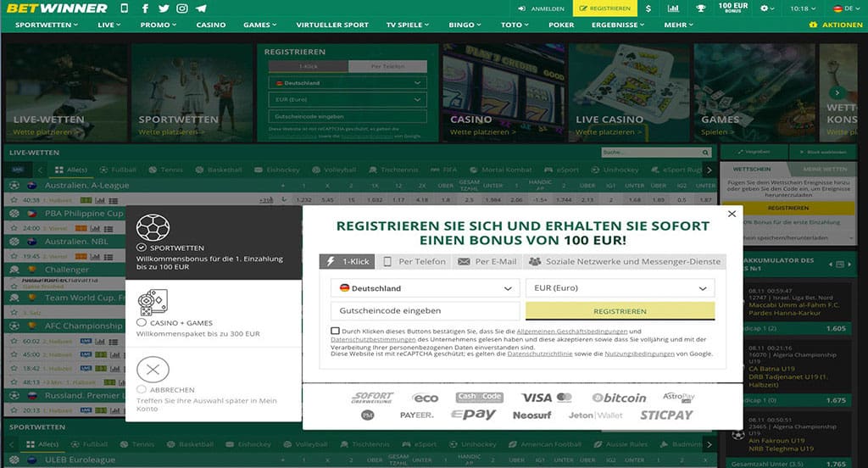Switch to Soziale Netzwerke und Messenger-Dienste tab
This screenshot has height=468, width=868.
624,261
